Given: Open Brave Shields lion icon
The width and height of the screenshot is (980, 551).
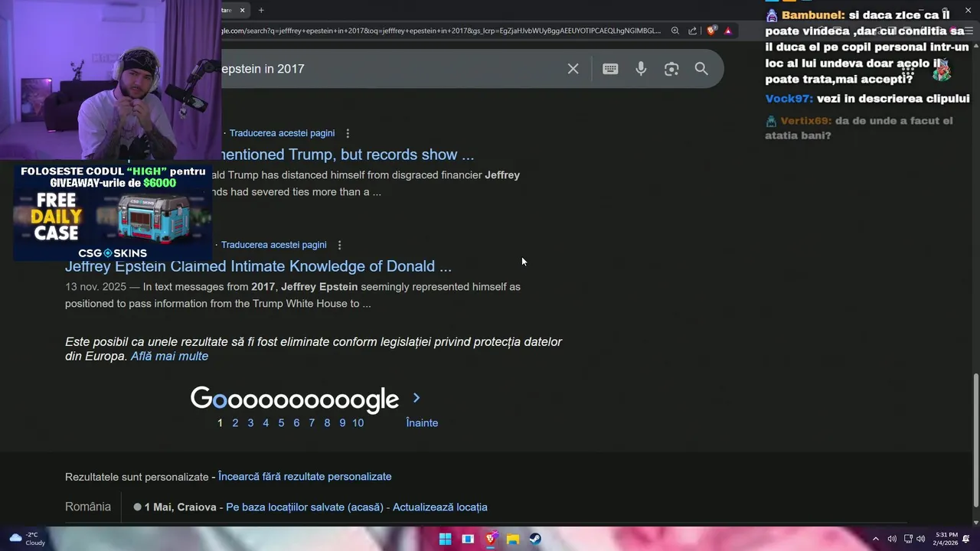Looking at the screenshot, I should point(711,31).
